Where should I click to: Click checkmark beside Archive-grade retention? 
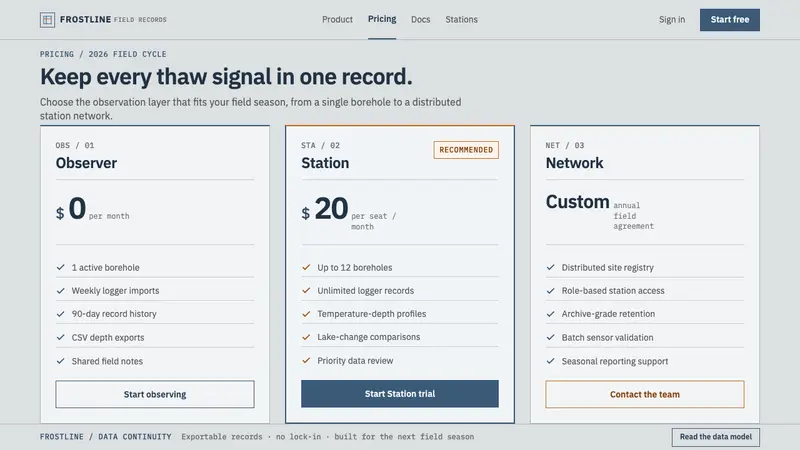coord(551,314)
